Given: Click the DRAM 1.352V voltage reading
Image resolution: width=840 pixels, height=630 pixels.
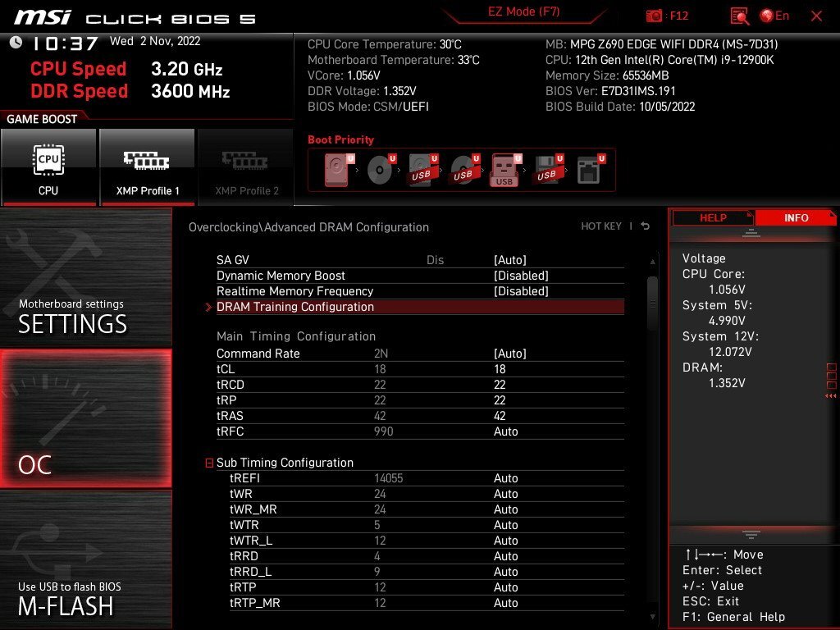Looking at the screenshot, I should tap(727, 383).
